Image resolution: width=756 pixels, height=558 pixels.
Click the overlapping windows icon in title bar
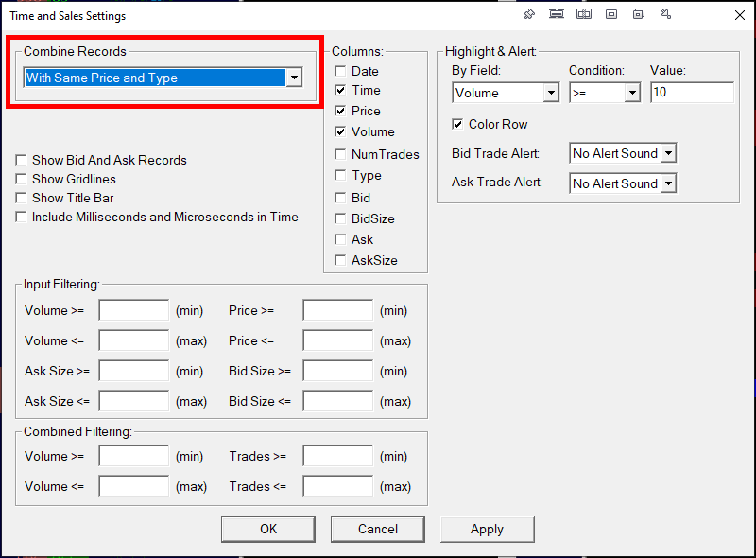pos(639,15)
